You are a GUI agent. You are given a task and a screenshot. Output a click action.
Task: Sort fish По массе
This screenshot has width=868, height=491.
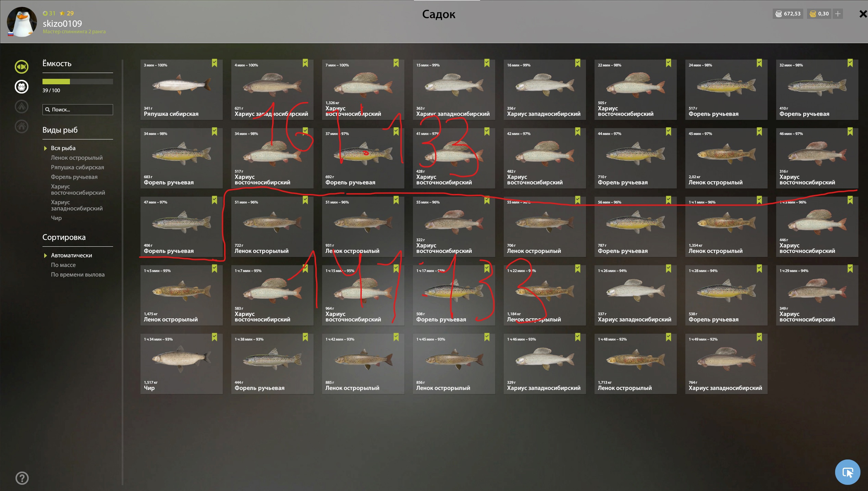click(63, 265)
